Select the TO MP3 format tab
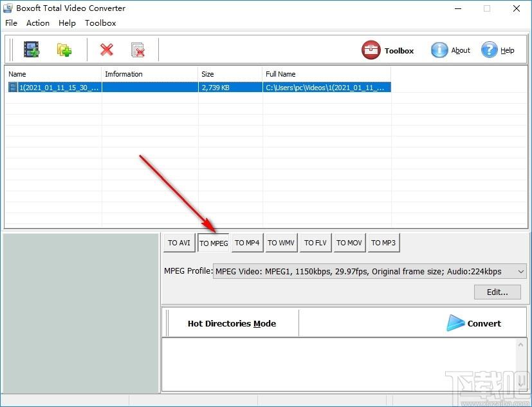532x407 pixels. pos(383,243)
